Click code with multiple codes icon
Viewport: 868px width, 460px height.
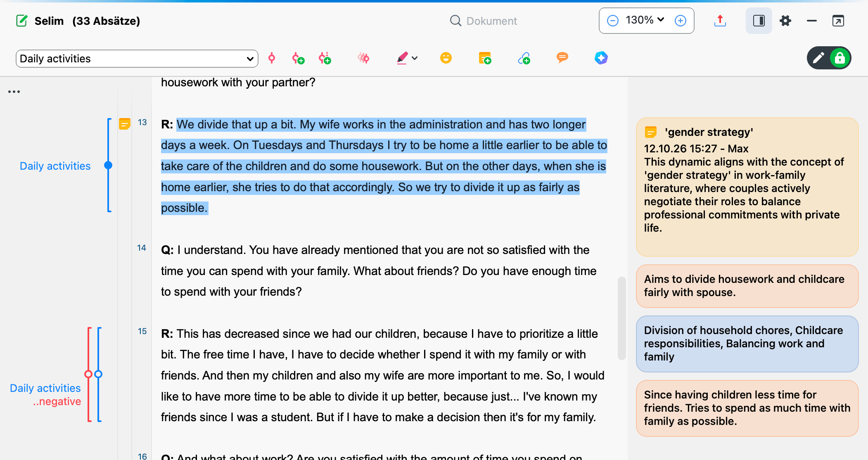pos(325,58)
